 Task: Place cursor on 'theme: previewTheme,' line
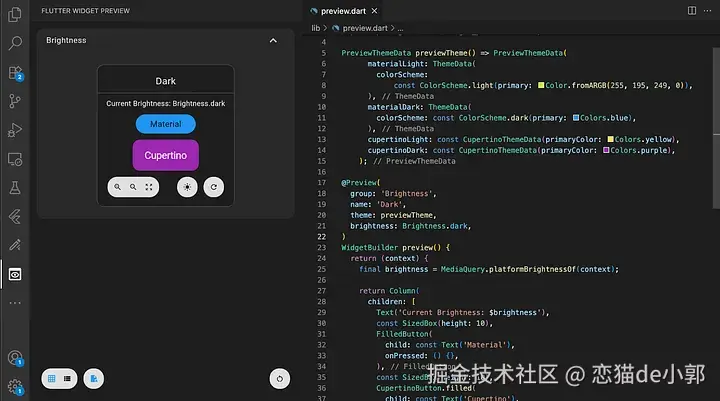tap(393, 215)
